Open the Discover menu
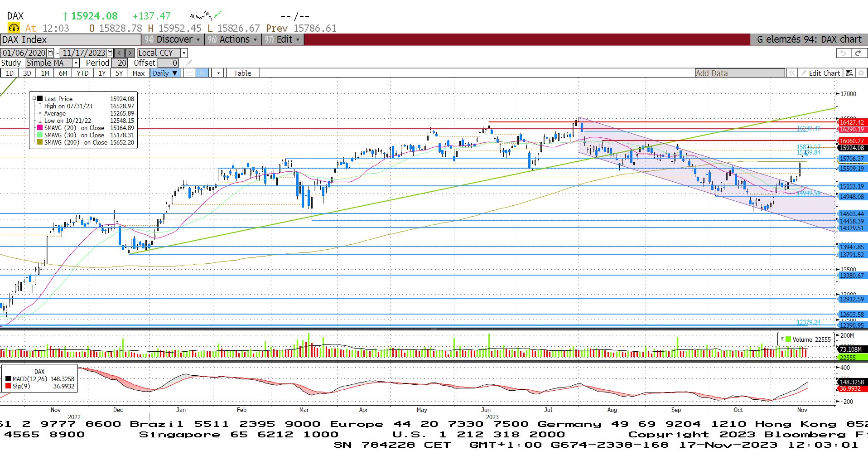868x470 pixels. 173,39
